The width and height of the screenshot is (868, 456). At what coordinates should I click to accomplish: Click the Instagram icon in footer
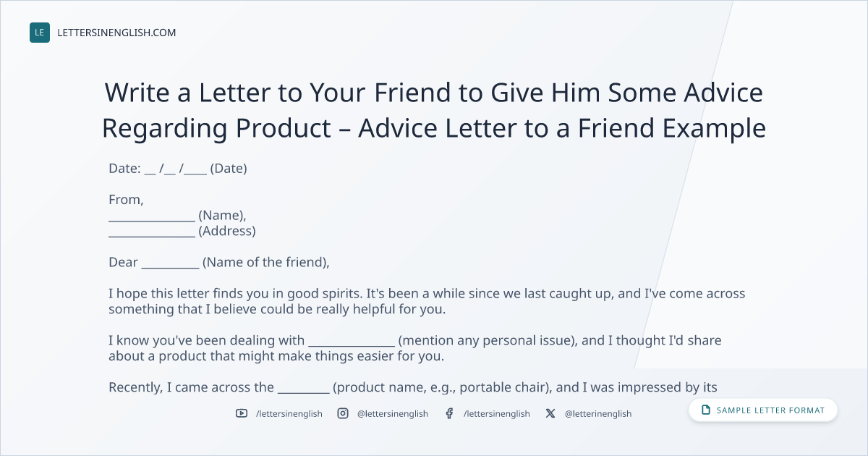(x=343, y=413)
